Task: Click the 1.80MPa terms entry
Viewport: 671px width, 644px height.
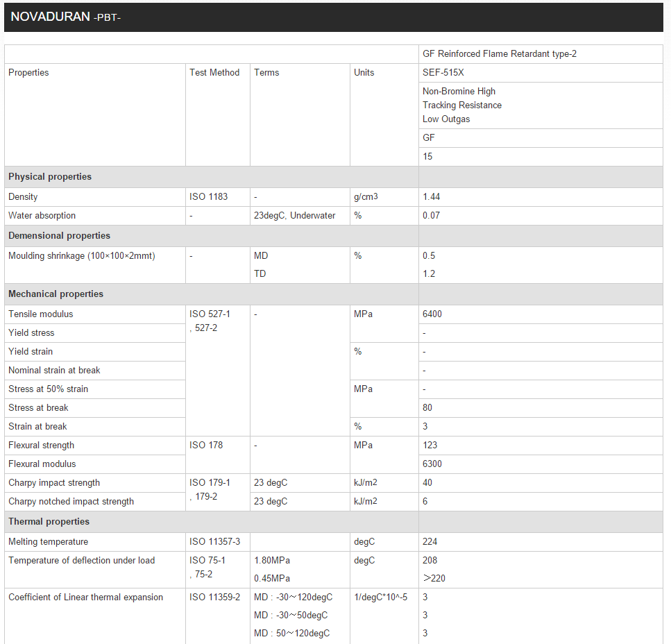Action: click(x=272, y=561)
